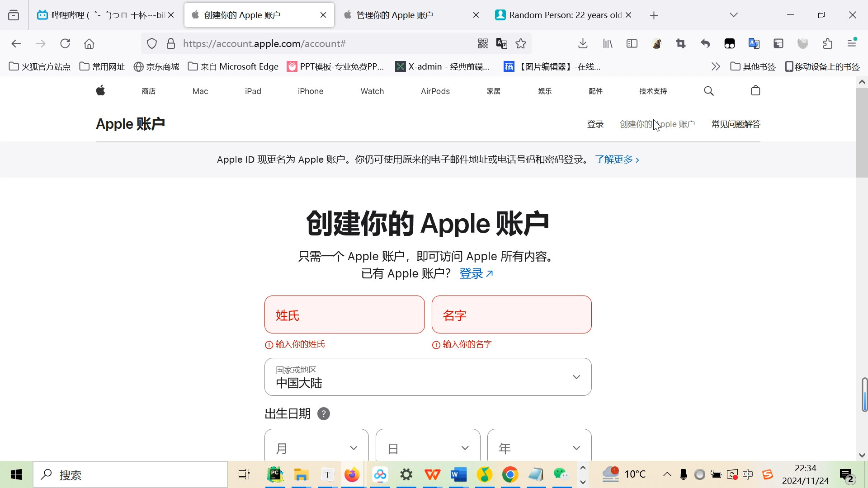Viewport: 868px width, 488px height.
Task: Open the 月 month dropdown
Action: click(x=316, y=448)
